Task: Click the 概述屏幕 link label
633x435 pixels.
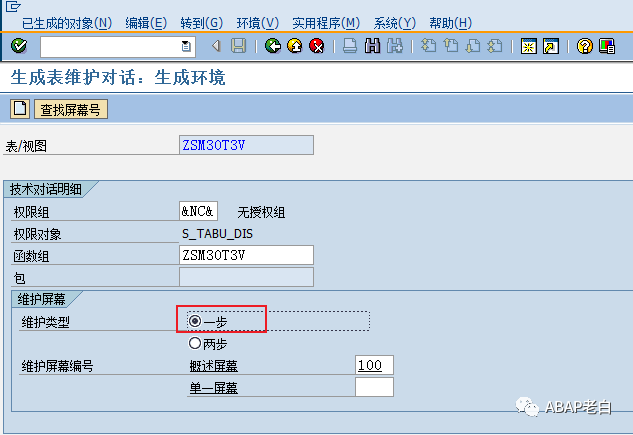Action: pyautogui.click(x=214, y=366)
